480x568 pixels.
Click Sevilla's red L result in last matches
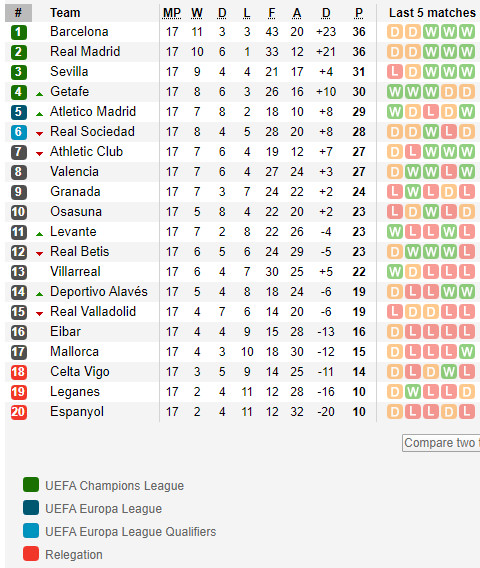pos(395,72)
